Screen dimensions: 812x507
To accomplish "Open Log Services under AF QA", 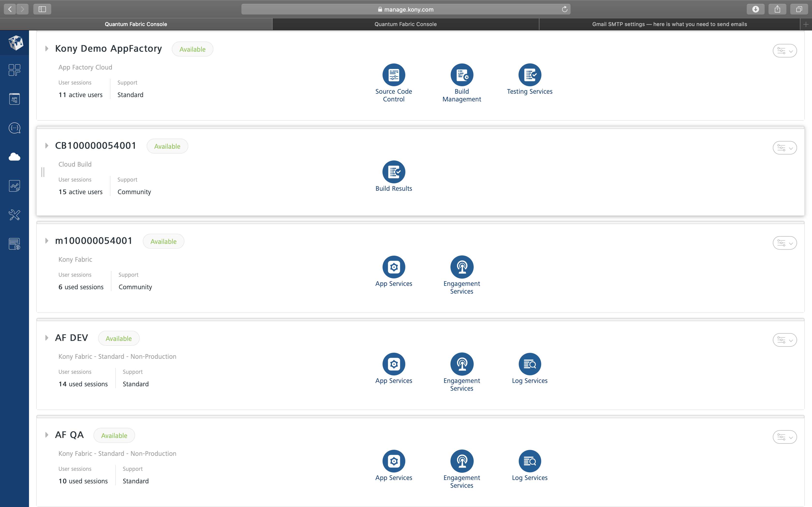I will (530, 461).
